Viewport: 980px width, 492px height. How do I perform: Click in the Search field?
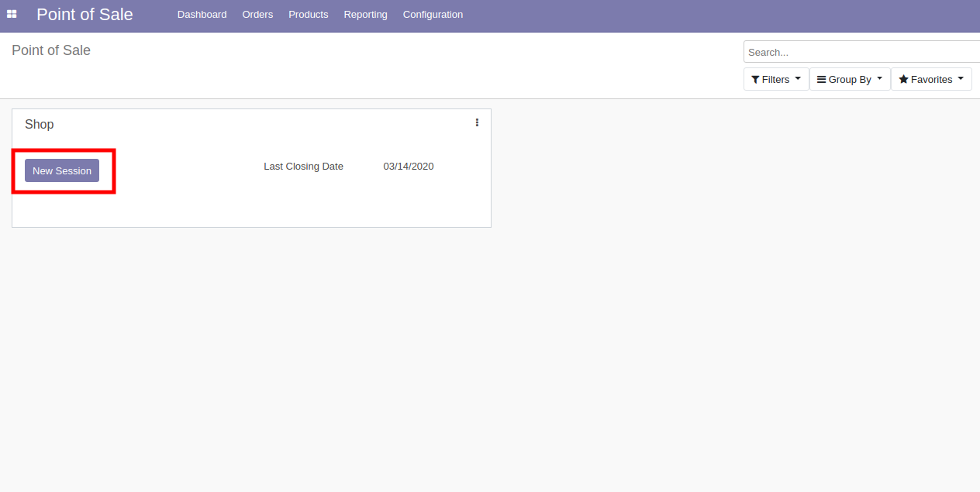[x=861, y=52]
